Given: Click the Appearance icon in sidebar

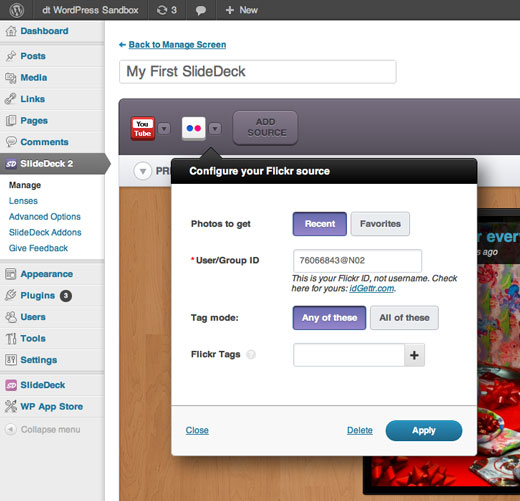Looking at the screenshot, I should [x=11, y=274].
